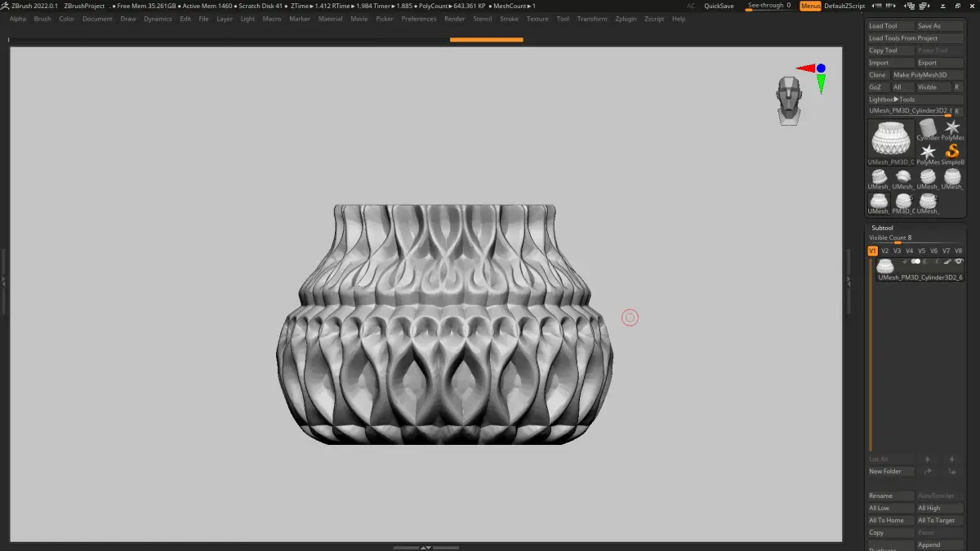Select the UMesh_PM3D_Cylinder3D2_6 subtool thumbnail
The image size is (980, 551).
[x=884, y=266]
